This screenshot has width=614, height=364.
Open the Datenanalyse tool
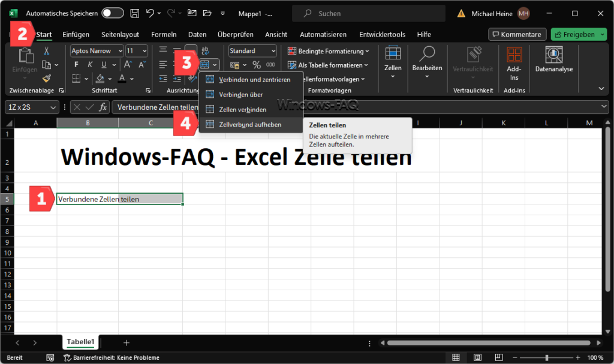click(x=553, y=59)
